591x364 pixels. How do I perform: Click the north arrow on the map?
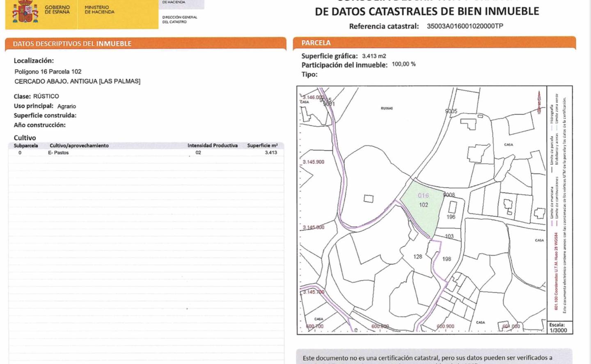click(x=539, y=102)
